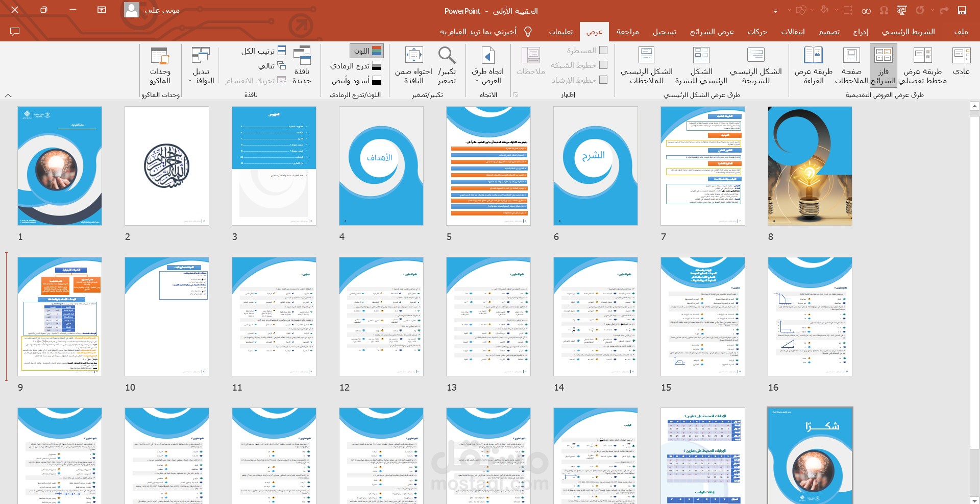Open the Zoom magnifier (تكبير/تصغير) dialog
The width and height of the screenshot is (980, 504).
447,66
